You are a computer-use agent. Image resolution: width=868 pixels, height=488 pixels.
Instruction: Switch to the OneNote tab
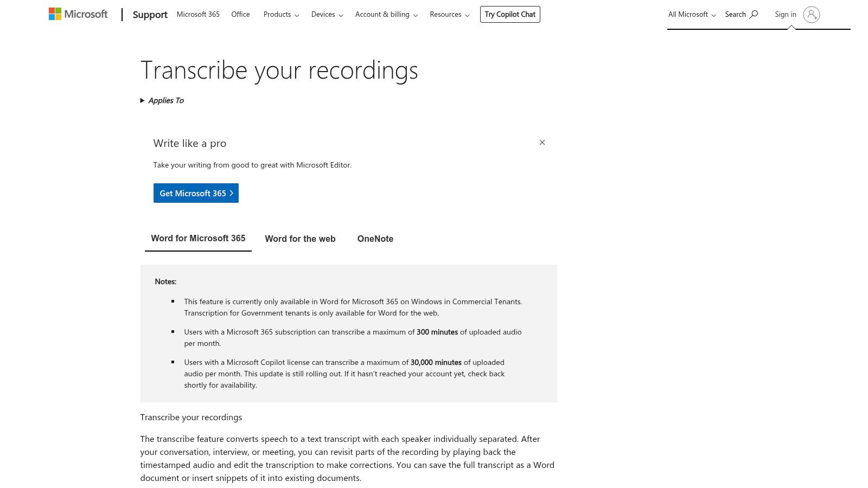pos(375,239)
